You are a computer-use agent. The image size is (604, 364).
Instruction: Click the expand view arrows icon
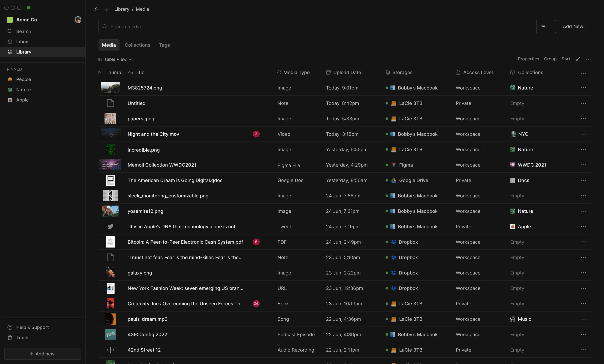(x=578, y=59)
